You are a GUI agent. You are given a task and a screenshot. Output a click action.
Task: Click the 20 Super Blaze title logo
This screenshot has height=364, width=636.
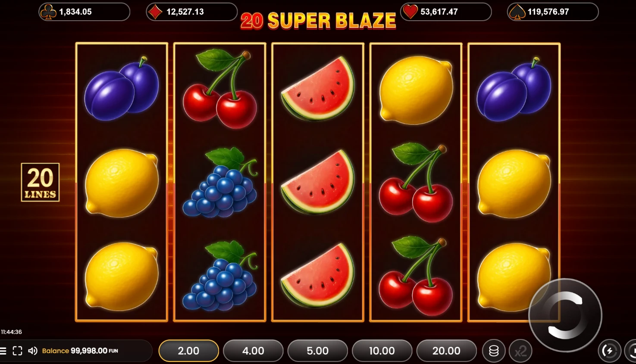pos(318,21)
